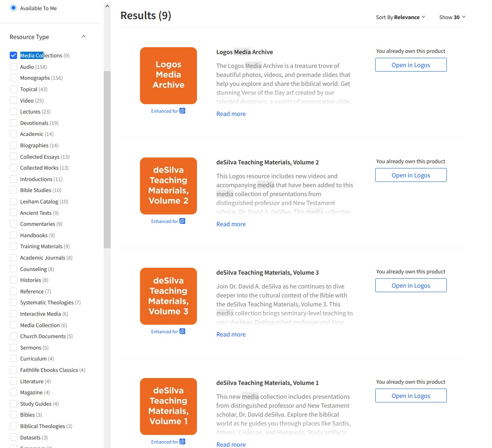
Task: Read more about deSilva Volume 2
Action: 231,224
